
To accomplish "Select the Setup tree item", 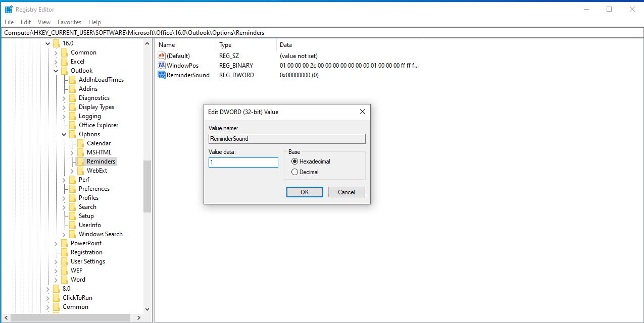I will pos(86,216).
